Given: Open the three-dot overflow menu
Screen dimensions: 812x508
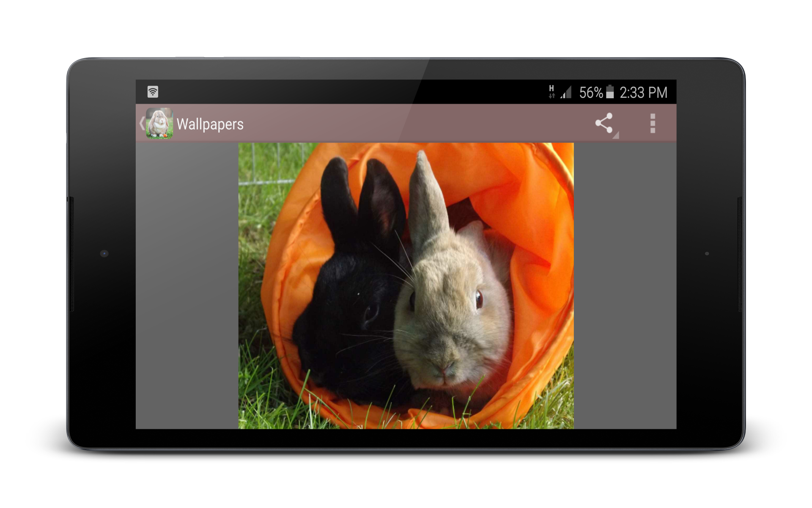Looking at the screenshot, I should (653, 123).
